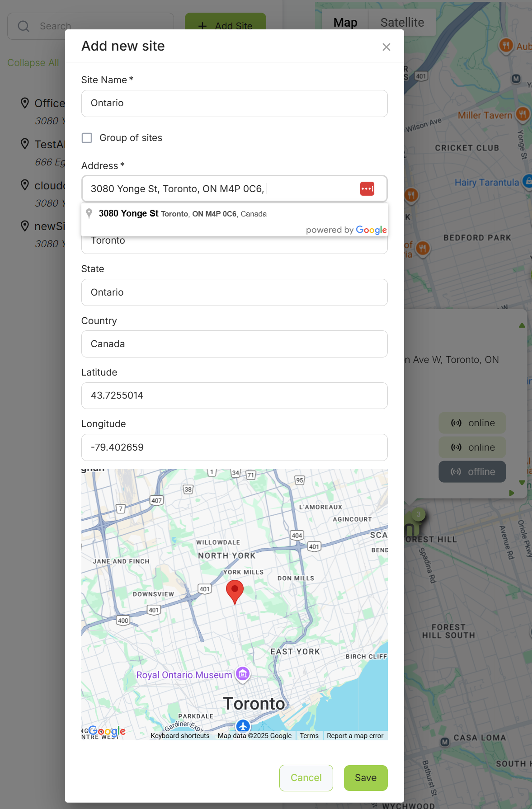Switch to the Satellite map view

click(x=402, y=23)
